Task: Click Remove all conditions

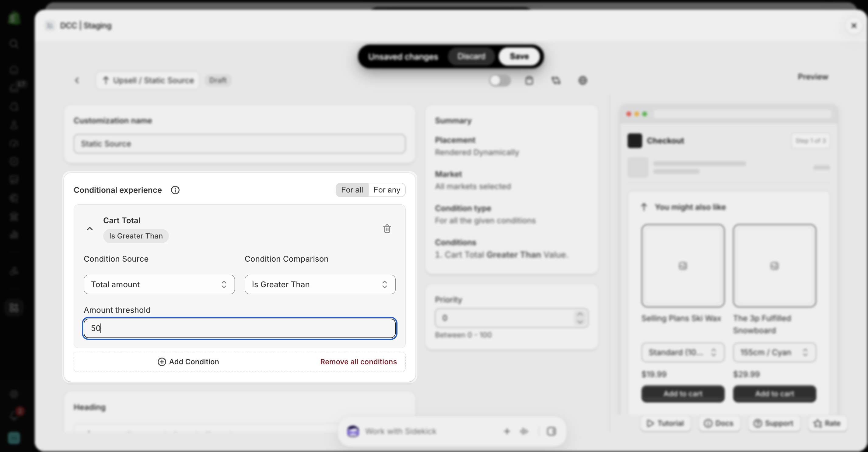Action: click(x=358, y=362)
